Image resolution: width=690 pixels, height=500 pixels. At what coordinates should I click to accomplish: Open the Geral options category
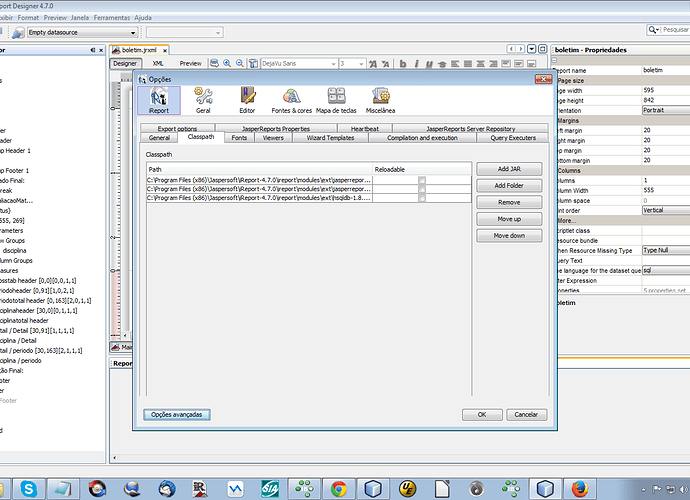point(203,100)
